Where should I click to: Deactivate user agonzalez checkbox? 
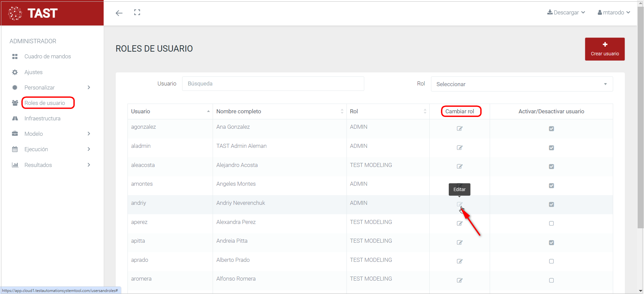pyautogui.click(x=551, y=129)
